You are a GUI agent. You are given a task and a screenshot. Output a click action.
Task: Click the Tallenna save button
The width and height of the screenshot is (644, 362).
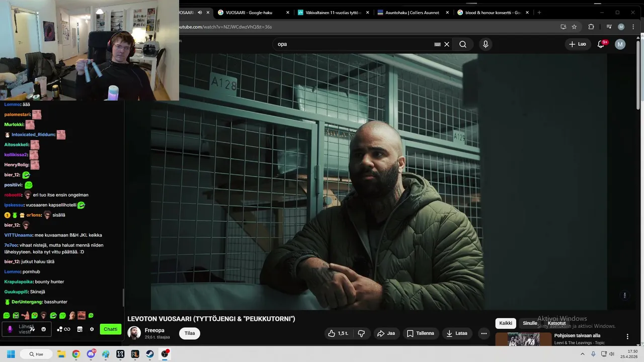[x=420, y=333]
